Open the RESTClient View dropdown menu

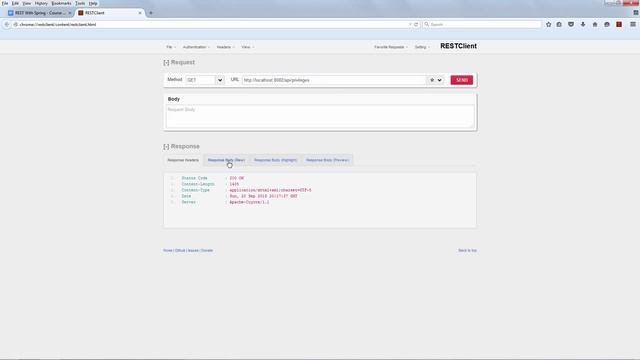[247, 47]
